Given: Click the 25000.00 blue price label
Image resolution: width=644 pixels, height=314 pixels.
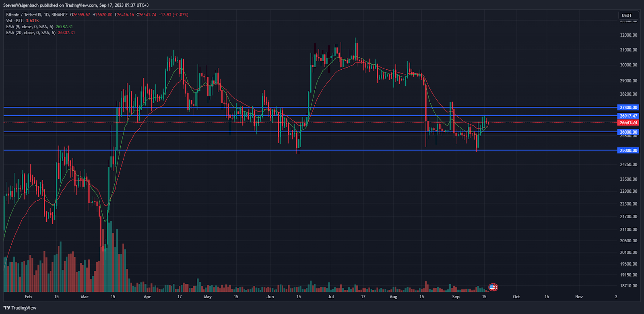Looking at the screenshot, I should 628,150.
